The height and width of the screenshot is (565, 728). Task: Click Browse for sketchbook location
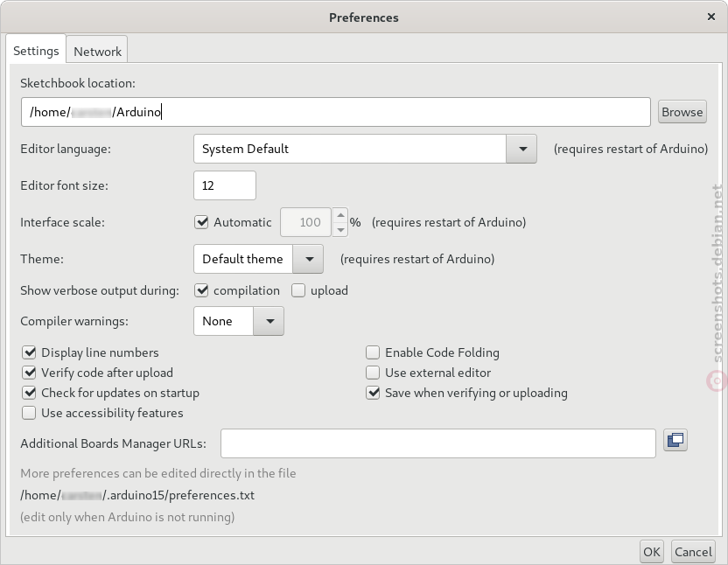point(682,112)
